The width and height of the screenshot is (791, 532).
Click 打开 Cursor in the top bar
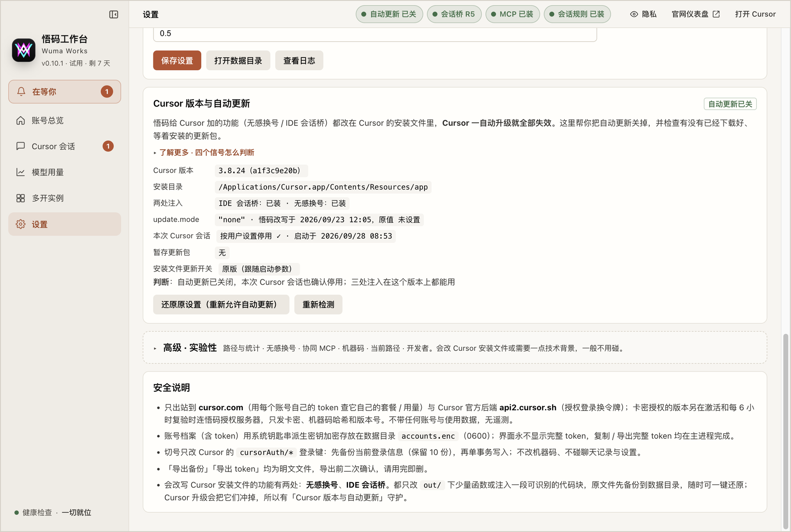coord(755,14)
